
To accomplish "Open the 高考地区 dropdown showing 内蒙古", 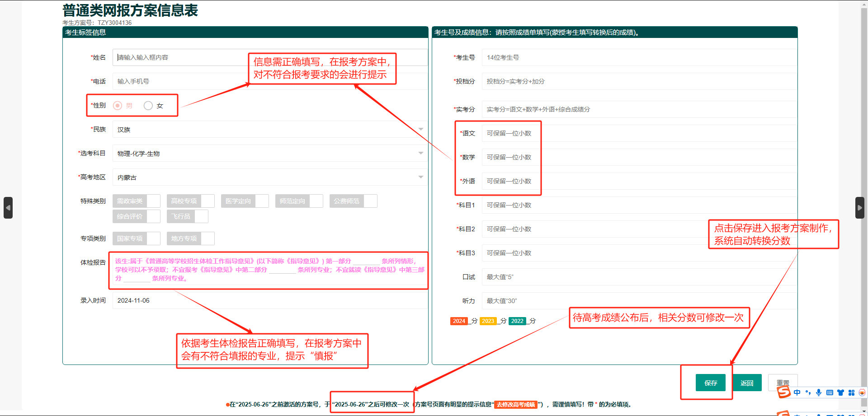I will 269,178.
